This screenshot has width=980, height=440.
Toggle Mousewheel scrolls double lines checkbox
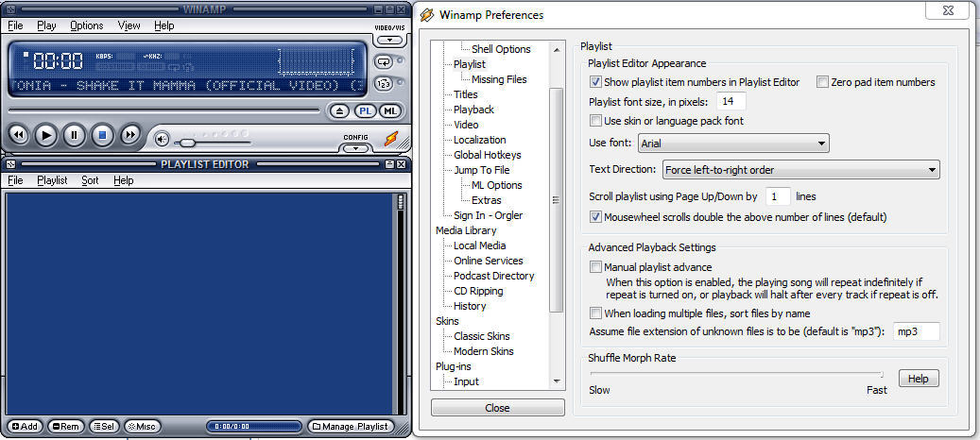(x=595, y=217)
